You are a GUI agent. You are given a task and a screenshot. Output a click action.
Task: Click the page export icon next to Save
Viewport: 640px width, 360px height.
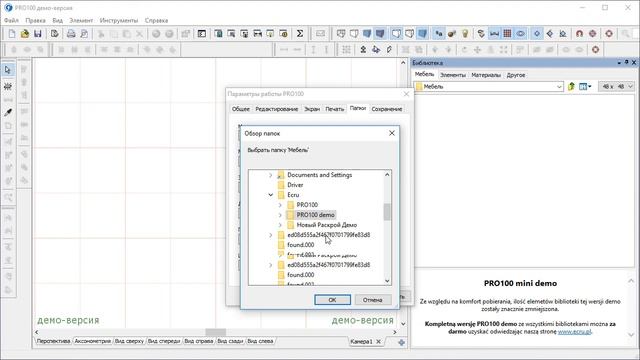coord(54,33)
